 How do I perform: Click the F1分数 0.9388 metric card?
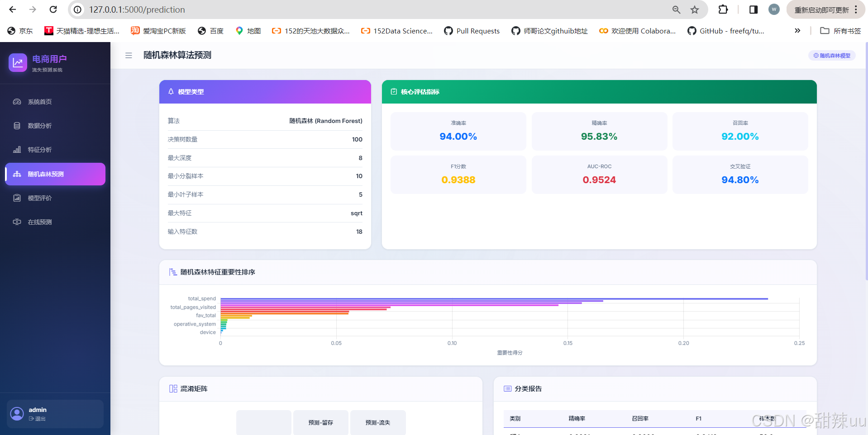click(458, 175)
